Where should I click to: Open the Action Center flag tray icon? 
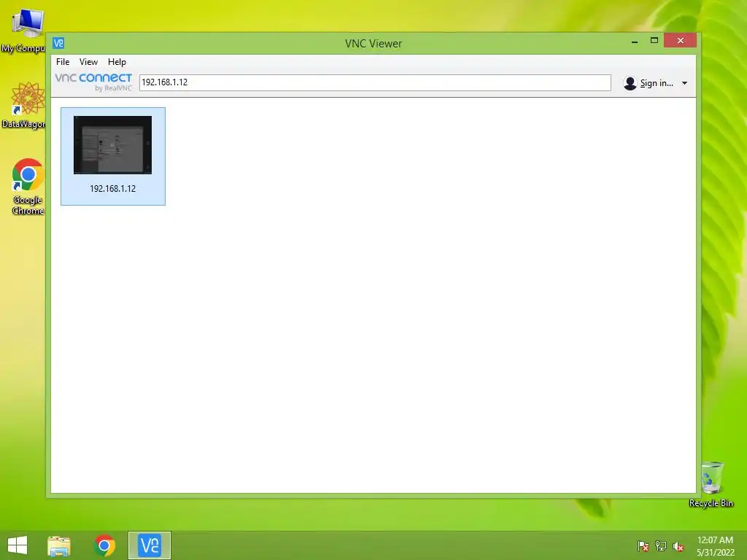[x=643, y=546]
